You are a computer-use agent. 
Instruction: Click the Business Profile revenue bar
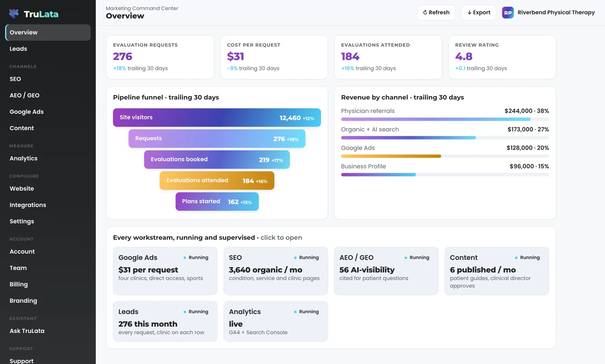(445, 175)
